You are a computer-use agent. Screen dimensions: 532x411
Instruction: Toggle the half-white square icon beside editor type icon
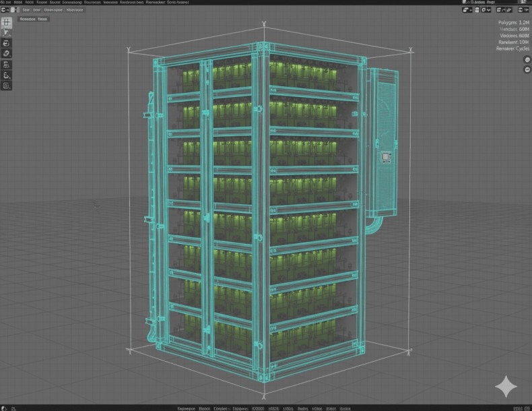(13, 10)
